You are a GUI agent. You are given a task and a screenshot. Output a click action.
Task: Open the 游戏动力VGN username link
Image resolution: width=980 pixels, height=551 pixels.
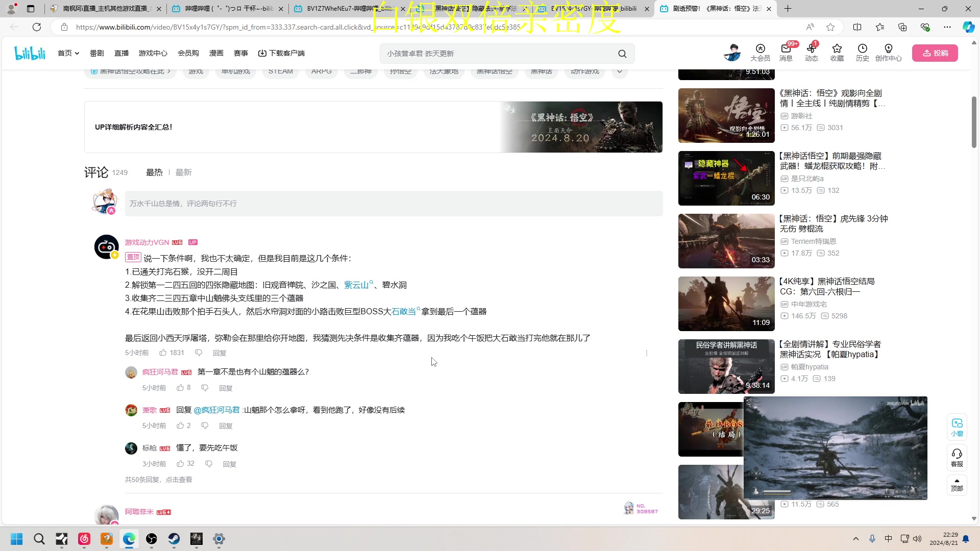point(147,242)
